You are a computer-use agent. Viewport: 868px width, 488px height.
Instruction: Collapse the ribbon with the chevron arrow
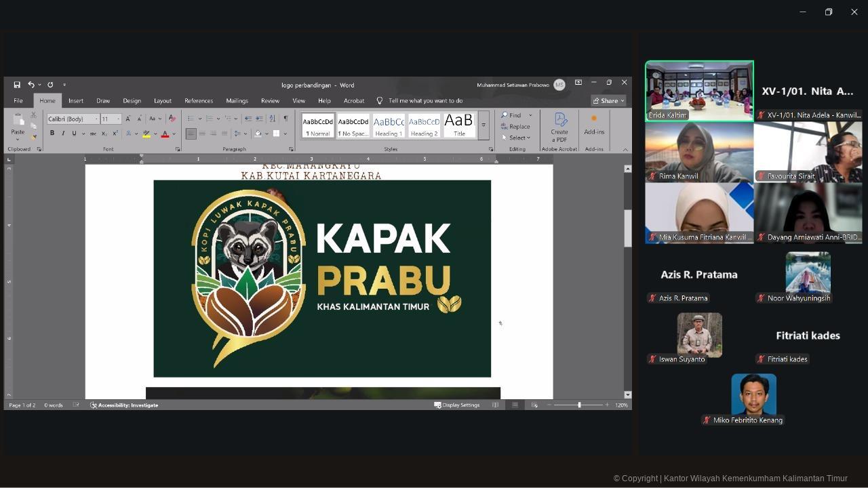pyautogui.click(x=625, y=149)
